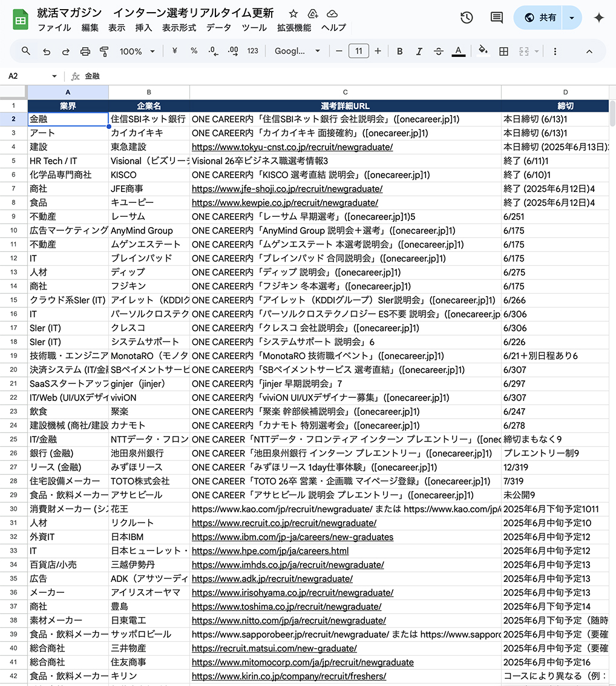Redo the last undone action
This screenshot has height=686, width=616.
pos(65,51)
